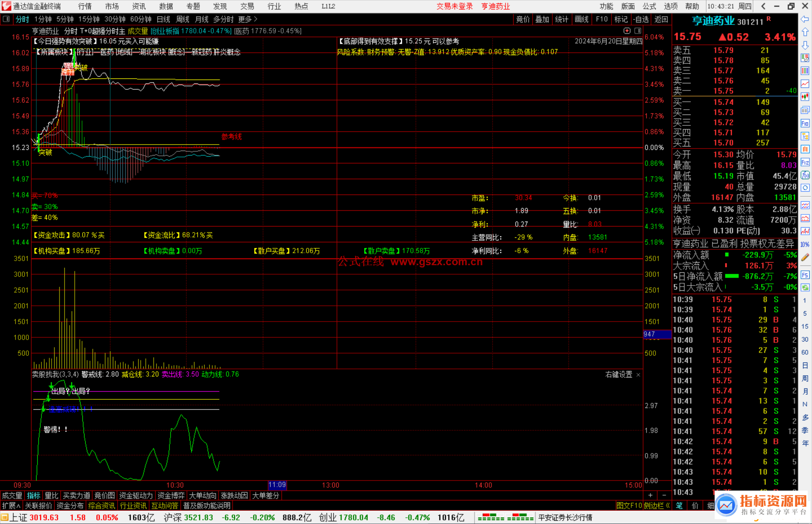Image resolution: width=812 pixels, height=524 pixels.
Task: Click the small record icon above chart date
Action: click(627, 31)
